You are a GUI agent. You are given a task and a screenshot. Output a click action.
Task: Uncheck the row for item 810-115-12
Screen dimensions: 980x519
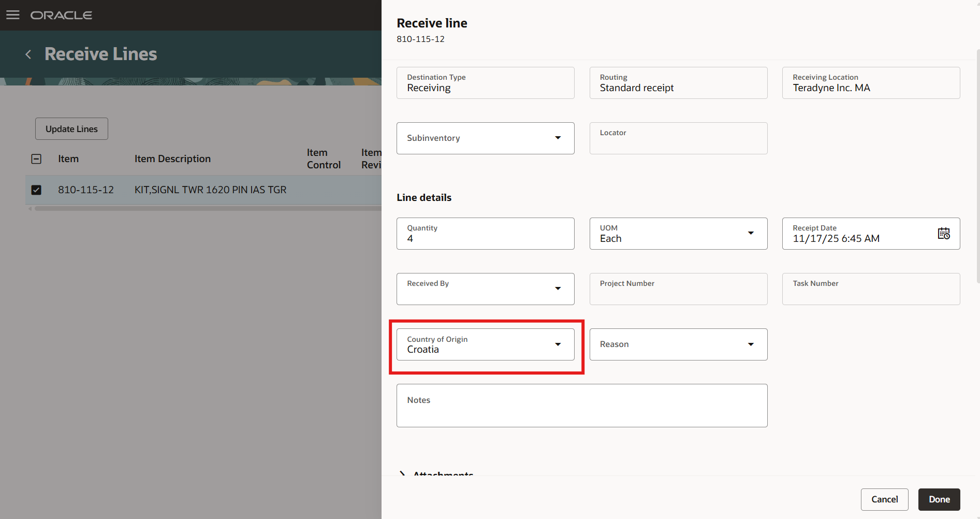pos(36,190)
